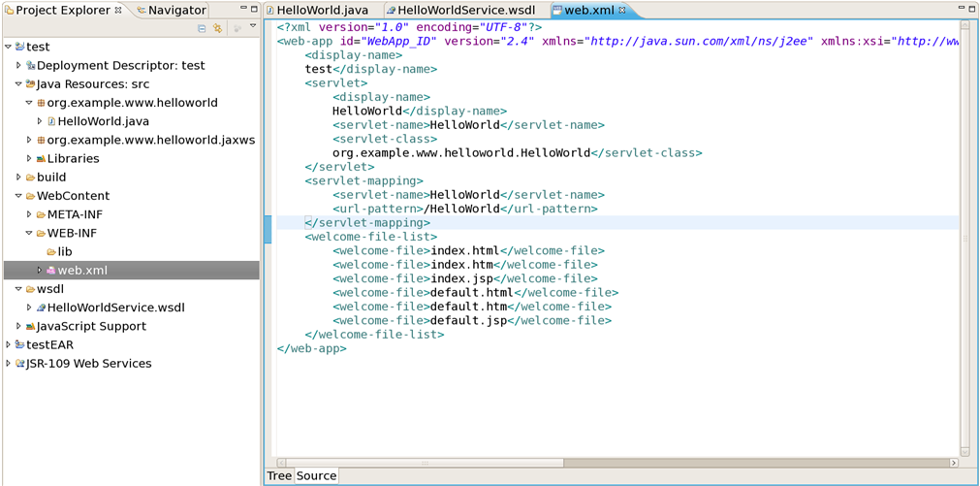The height and width of the screenshot is (486, 980).
Task: Close the Project Explorer view tab
Action: [x=119, y=10]
